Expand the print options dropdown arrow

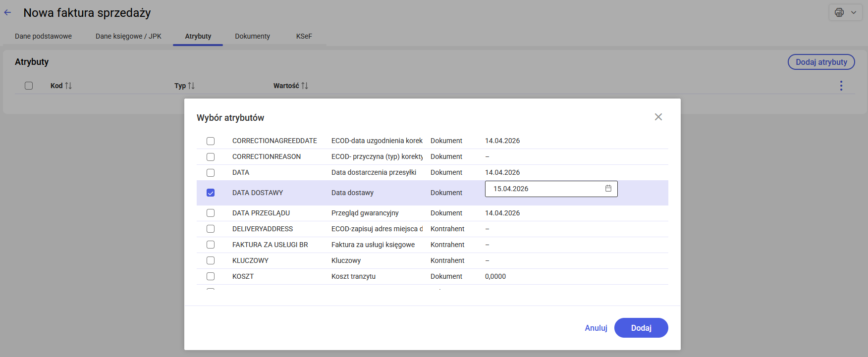point(854,12)
